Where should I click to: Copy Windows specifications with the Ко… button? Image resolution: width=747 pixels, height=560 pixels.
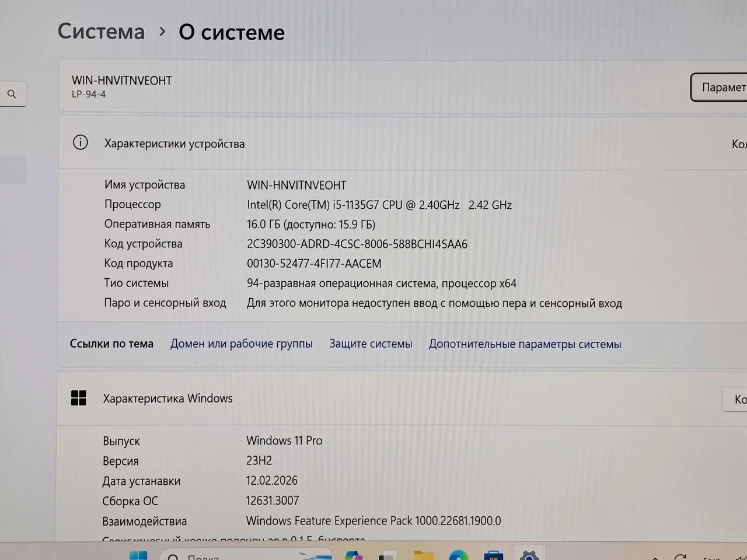pyautogui.click(x=735, y=399)
